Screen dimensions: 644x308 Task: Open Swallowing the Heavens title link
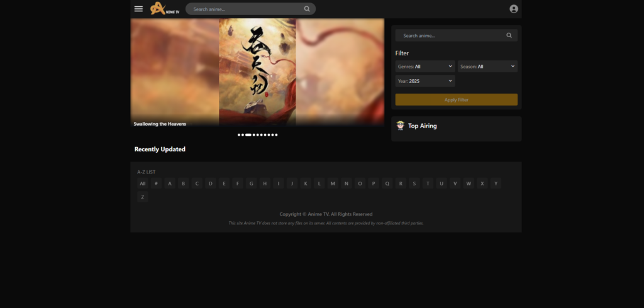(160, 124)
